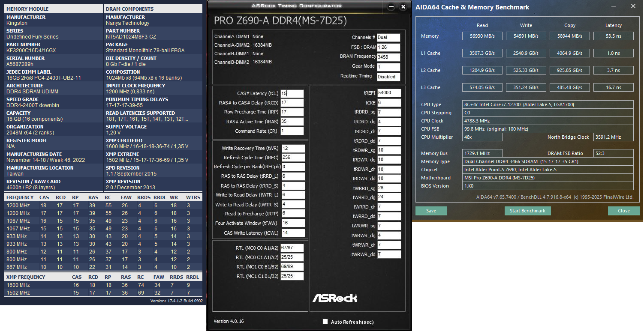Screen dimensions: 644x331
Task: Click the AIDA64 Close button
Action: (624, 211)
